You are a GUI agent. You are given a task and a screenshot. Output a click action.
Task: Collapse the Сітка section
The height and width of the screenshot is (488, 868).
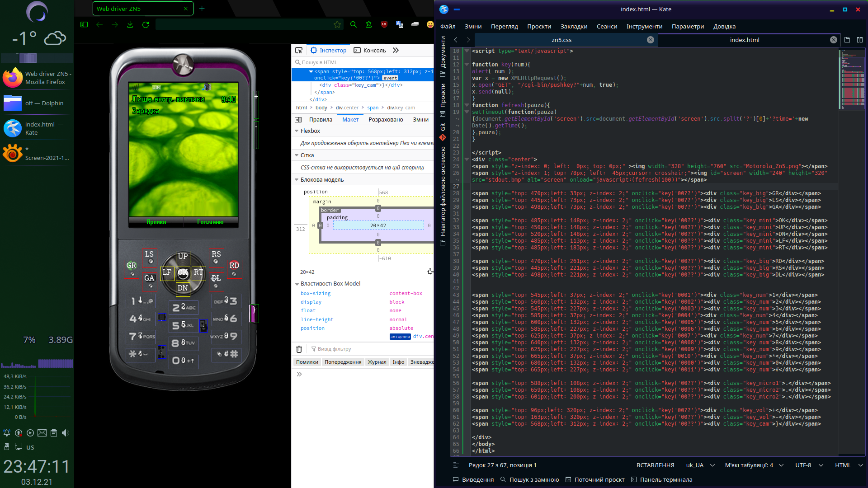pos(297,155)
